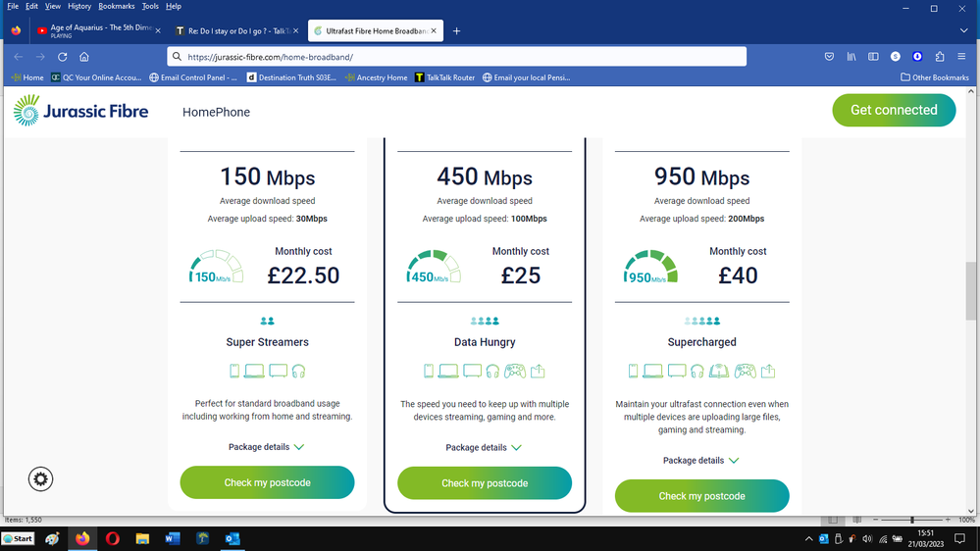Click the Supercharged upload share icon
980x551 pixels.
click(x=768, y=371)
